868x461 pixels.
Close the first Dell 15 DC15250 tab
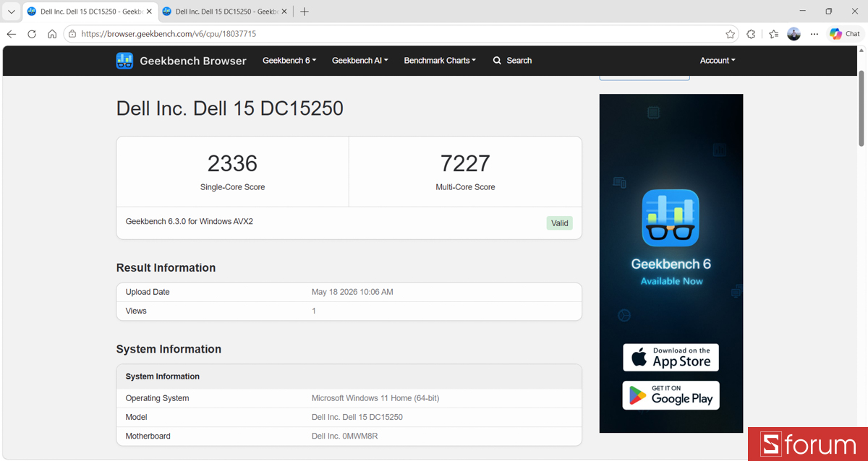(150, 12)
